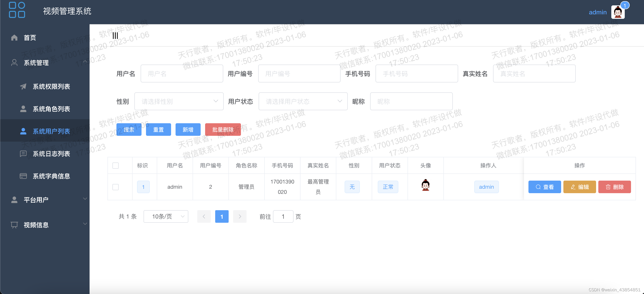The width and height of the screenshot is (644, 294).
Task: Click the grid logo icon top-left
Action: (17, 10)
